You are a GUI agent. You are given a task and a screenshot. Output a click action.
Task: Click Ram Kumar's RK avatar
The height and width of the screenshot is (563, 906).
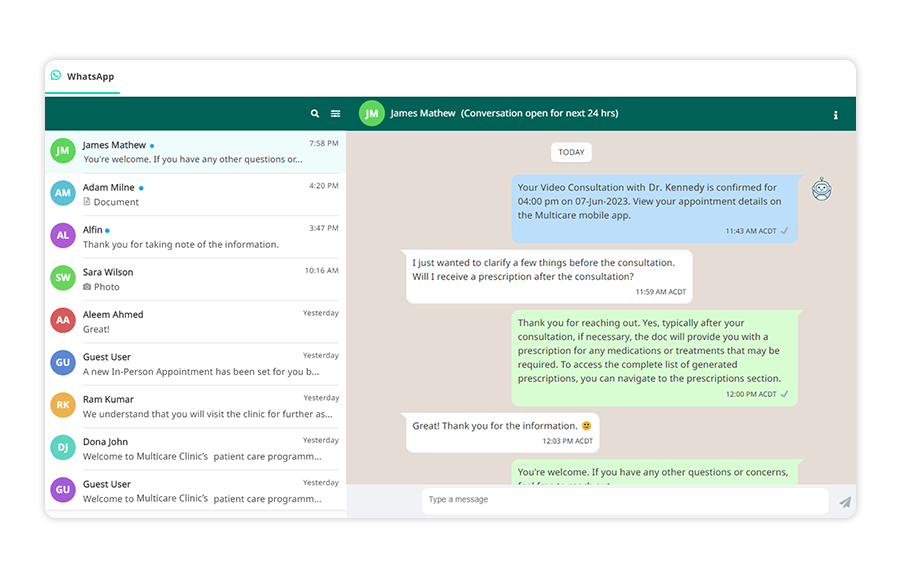pos(63,405)
